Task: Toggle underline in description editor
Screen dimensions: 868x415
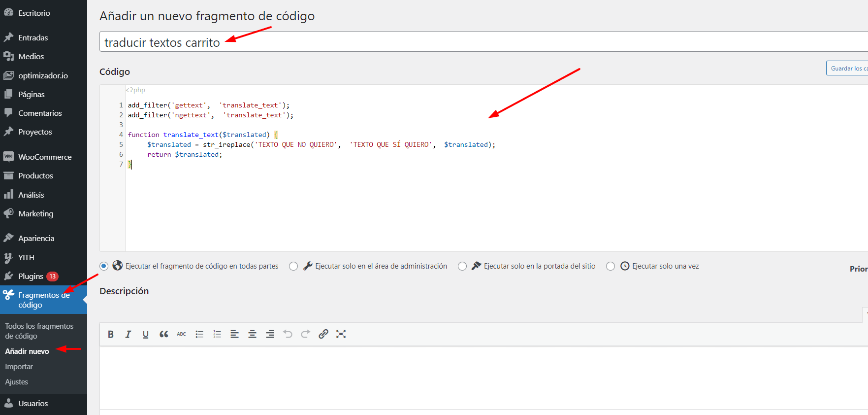Action: 146,334
